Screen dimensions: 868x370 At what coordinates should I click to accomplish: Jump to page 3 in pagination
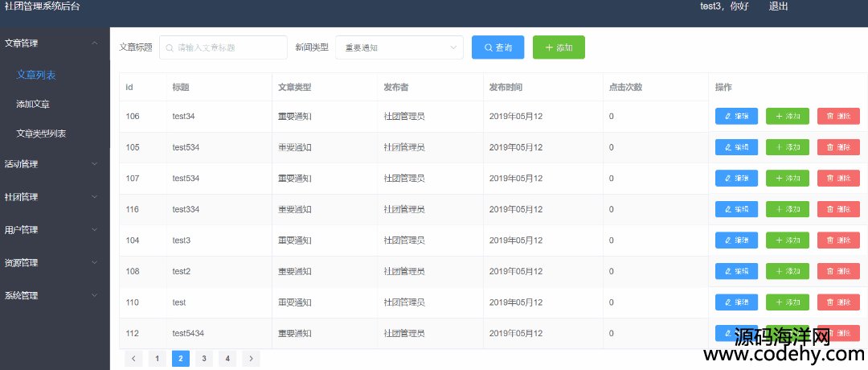[x=204, y=359]
